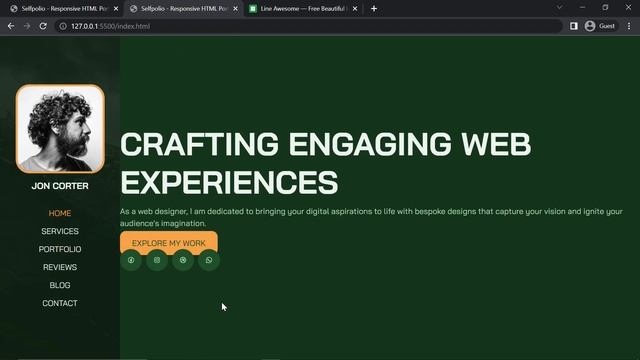Image resolution: width=640 pixels, height=360 pixels.
Task: Toggle the browser side panel
Action: click(574, 26)
